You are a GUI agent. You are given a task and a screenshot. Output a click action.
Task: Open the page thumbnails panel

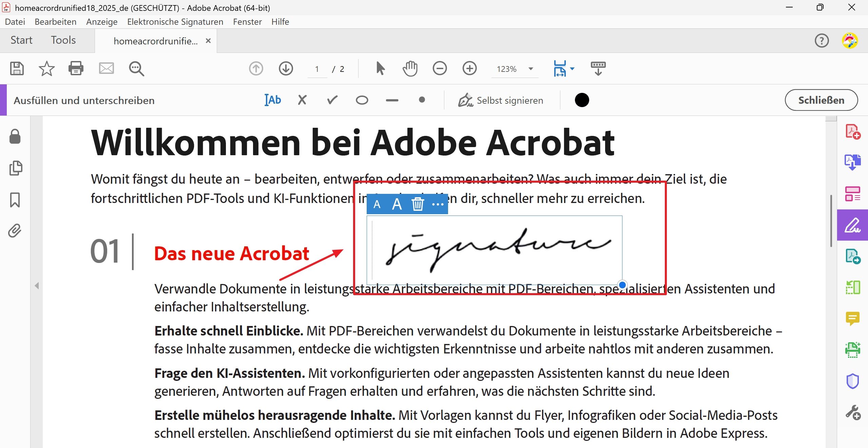click(x=15, y=168)
